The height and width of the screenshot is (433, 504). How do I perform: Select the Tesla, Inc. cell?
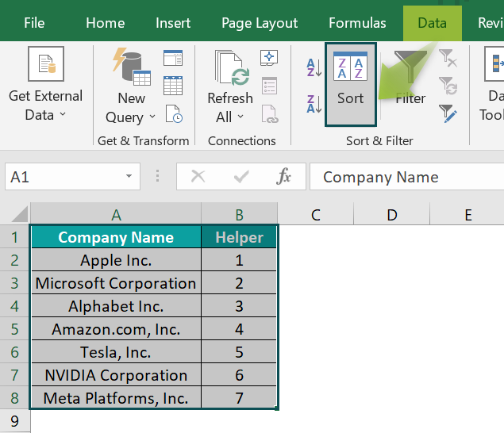[x=116, y=352]
